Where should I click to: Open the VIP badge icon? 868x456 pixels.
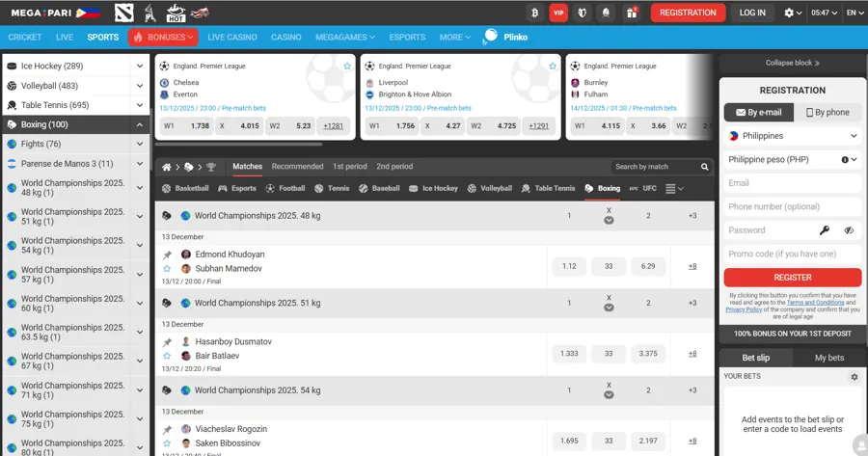pos(558,13)
